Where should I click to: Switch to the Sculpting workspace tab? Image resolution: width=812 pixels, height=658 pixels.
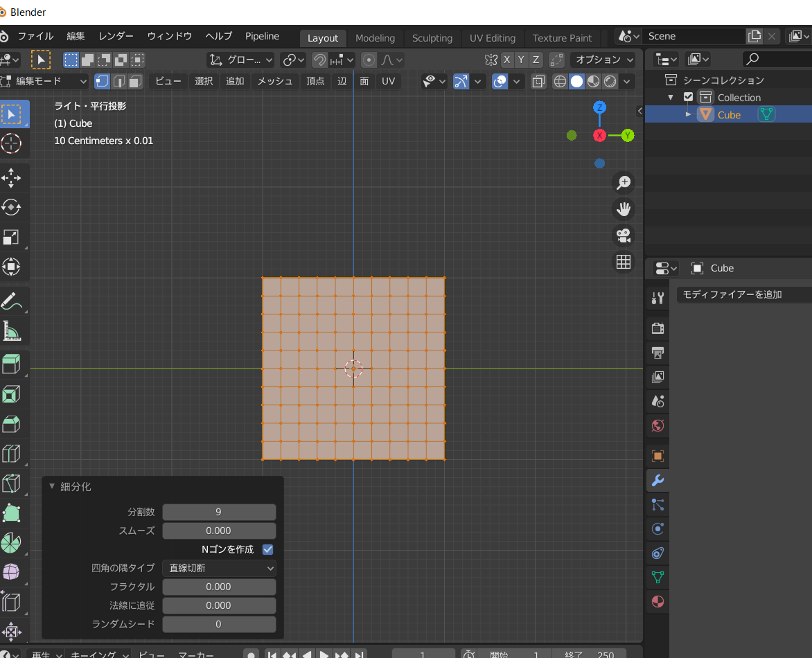click(432, 38)
